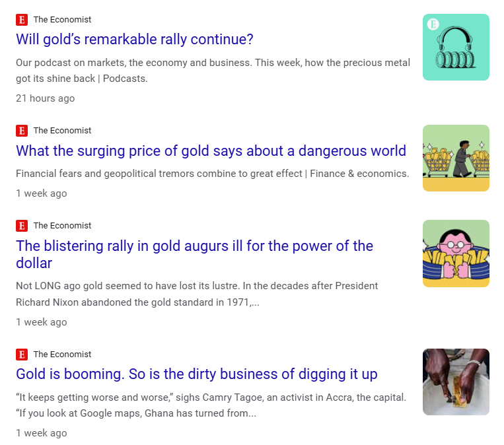Click man pushing gold carts thumbnail
The image size is (504, 445).
456,158
